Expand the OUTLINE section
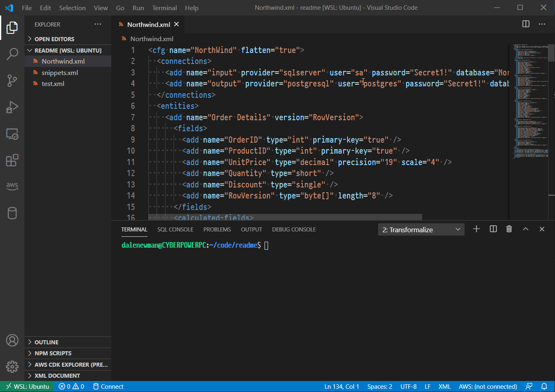Viewport: 555px width, 392px height. click(46, 342)
